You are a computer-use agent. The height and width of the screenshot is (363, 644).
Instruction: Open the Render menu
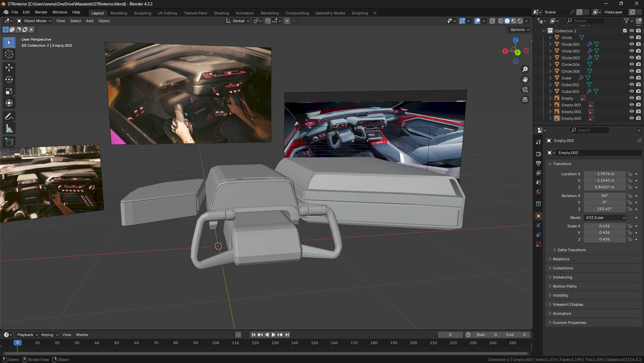(x=41, y=12)
